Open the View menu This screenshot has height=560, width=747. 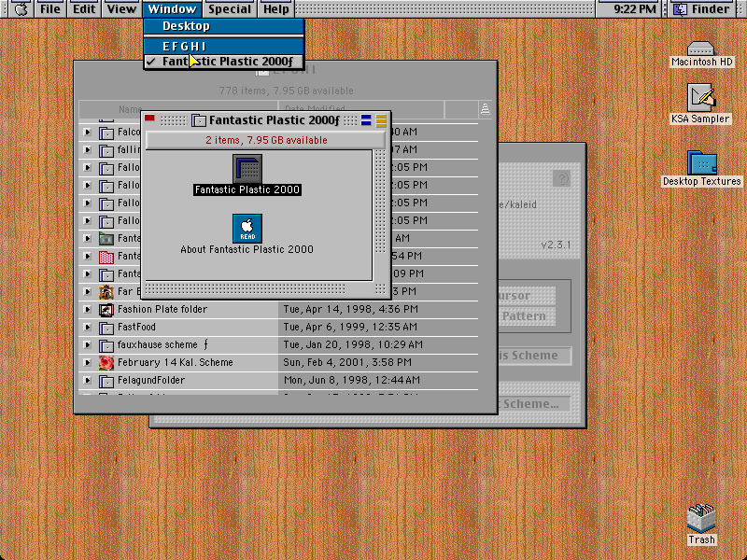pos(121,9)
